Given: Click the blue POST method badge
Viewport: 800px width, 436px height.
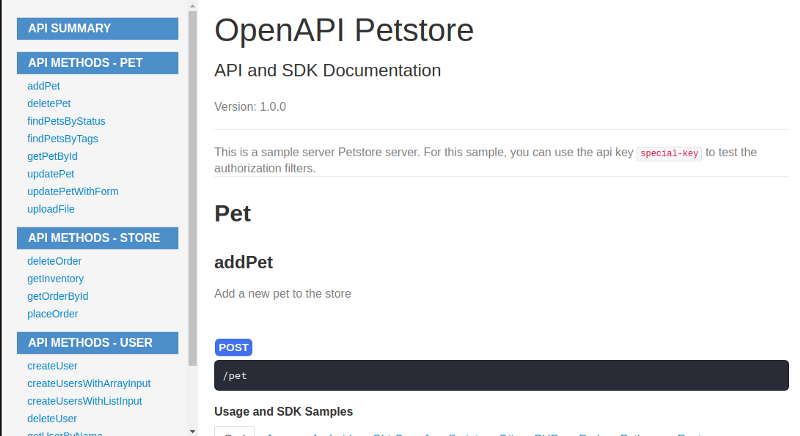Looking at the screenshot, I should (233, 347).
